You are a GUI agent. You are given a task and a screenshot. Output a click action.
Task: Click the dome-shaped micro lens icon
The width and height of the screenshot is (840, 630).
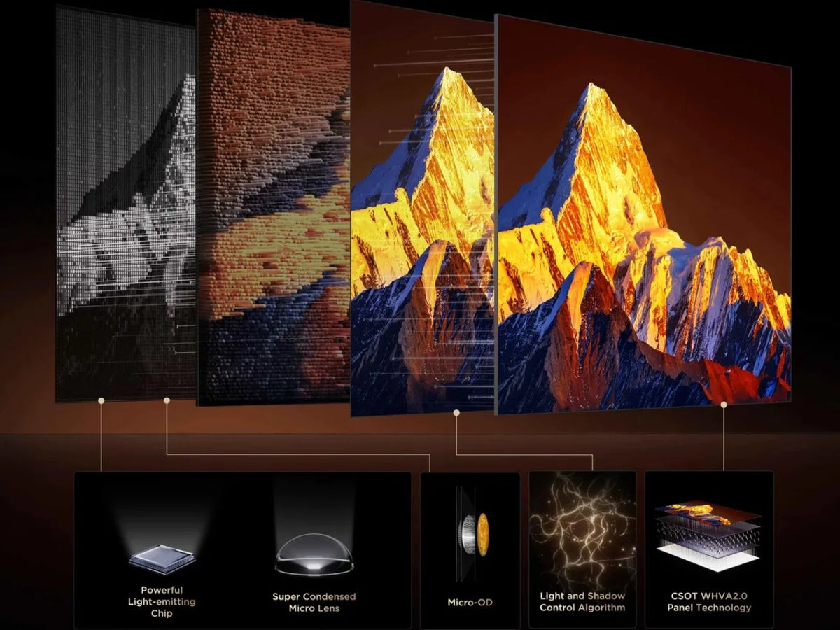click(x=314, y=556)
